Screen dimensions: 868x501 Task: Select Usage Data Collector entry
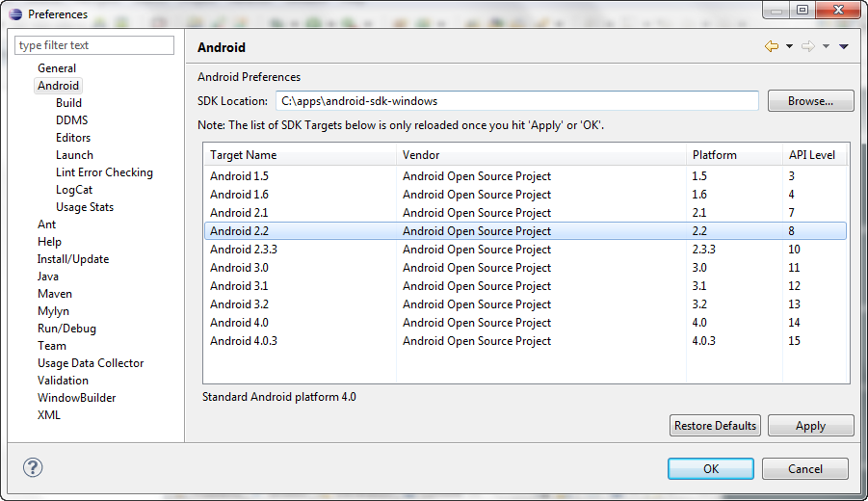91,363
